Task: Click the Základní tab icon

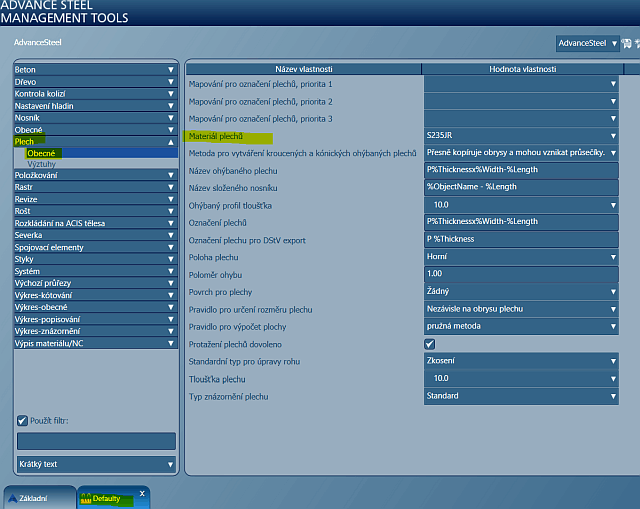Action: coord(13,498)
